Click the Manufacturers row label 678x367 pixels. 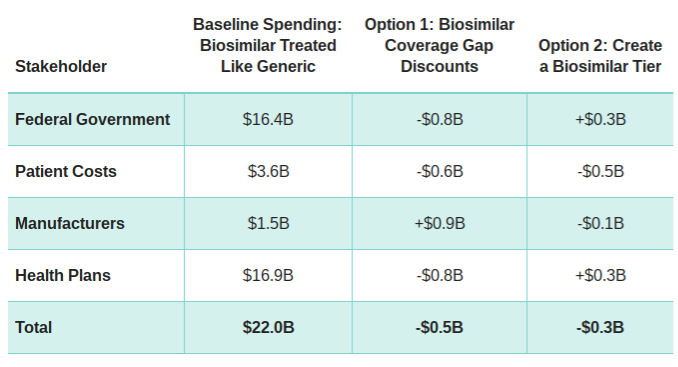pyautogui.click(x=70, y=223)
